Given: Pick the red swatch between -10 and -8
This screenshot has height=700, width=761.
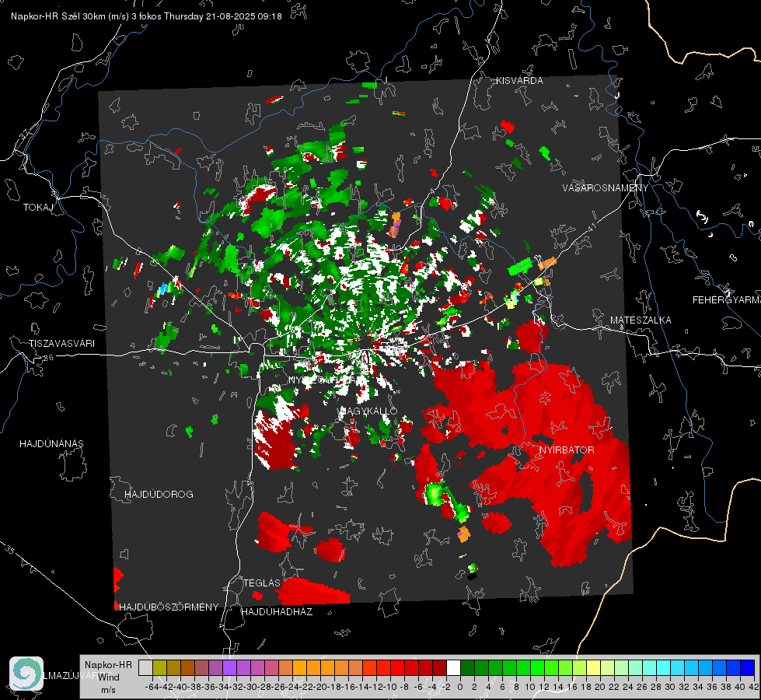Looking at the screenshot, I should click(x=397, y=667).
